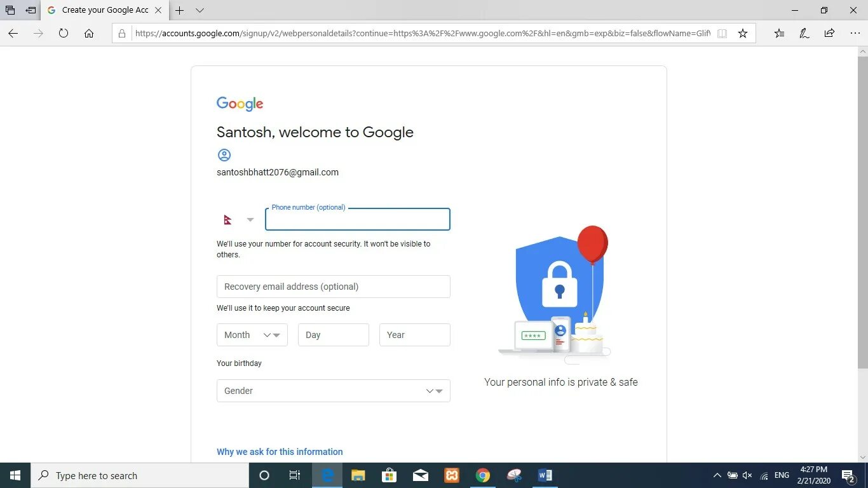The height and width of the screenshot is (488, 868).
Task: Click the Add notes pen icon
Action: click(x=804, y=33)
